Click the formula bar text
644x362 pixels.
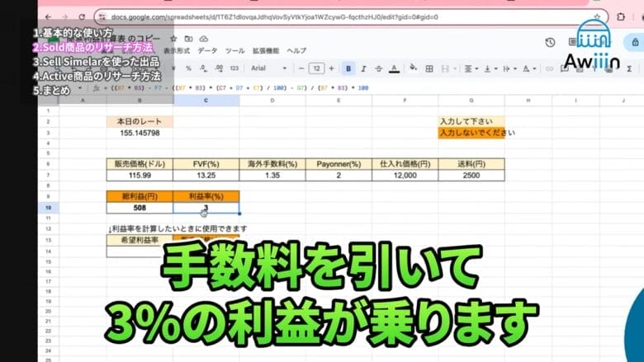[239, 87]
